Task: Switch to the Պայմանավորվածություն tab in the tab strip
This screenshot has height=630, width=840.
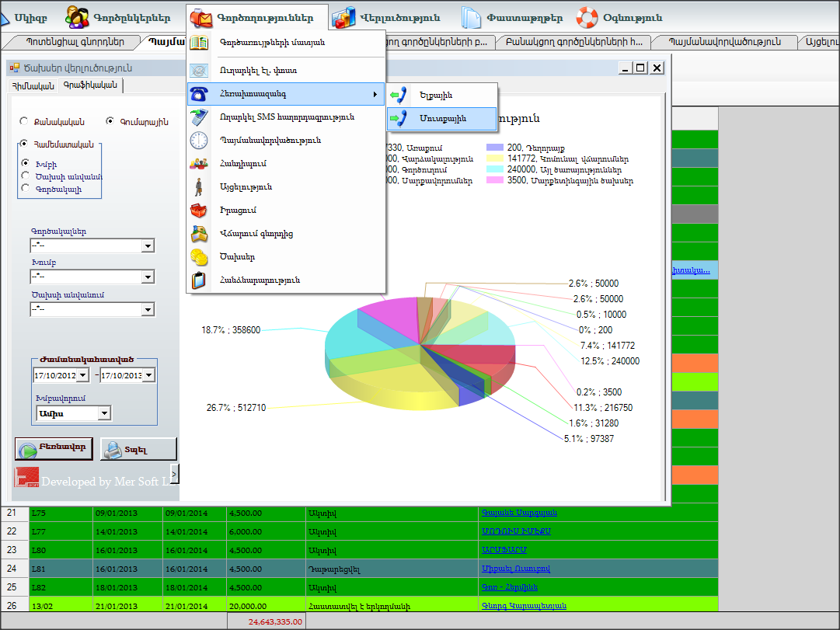Action: 725,42
